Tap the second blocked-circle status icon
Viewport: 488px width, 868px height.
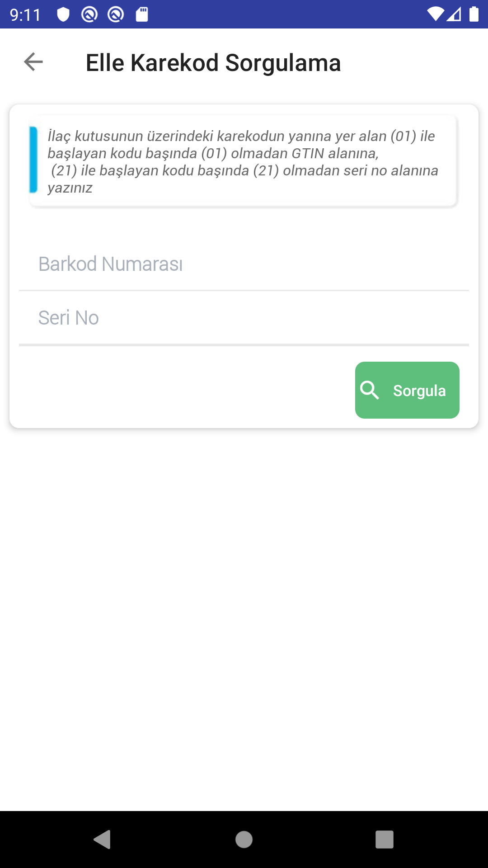point(116,14)
